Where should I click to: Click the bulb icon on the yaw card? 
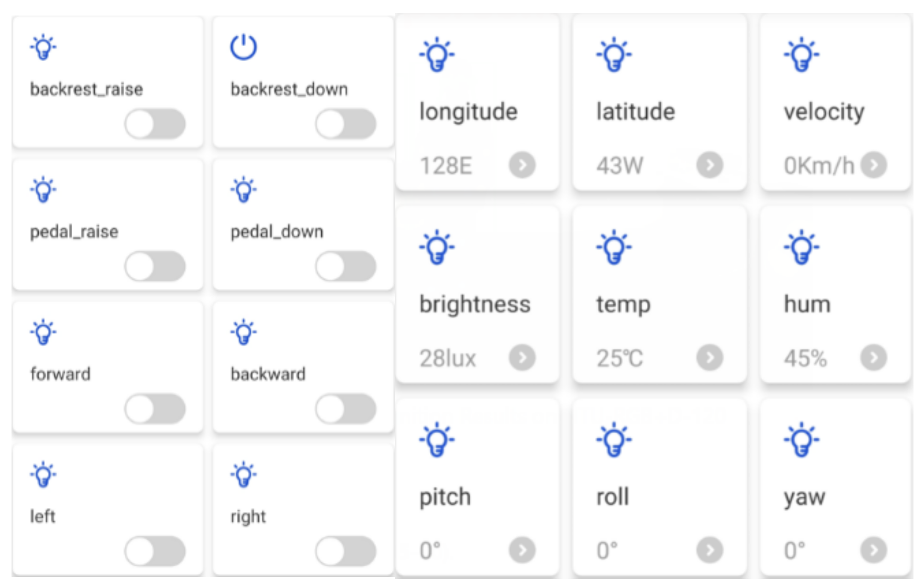[x=801, y=440]
